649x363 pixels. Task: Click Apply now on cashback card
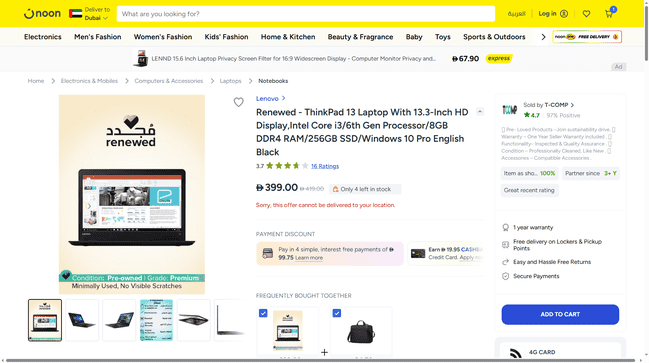pos(471,257)
